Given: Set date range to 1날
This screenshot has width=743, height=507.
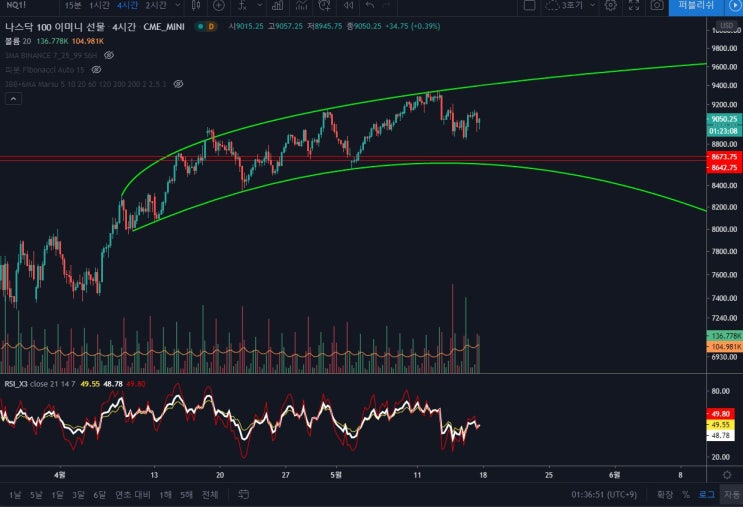Looking at the screenshot, I should pyautogui.click(x=15, y=495).
